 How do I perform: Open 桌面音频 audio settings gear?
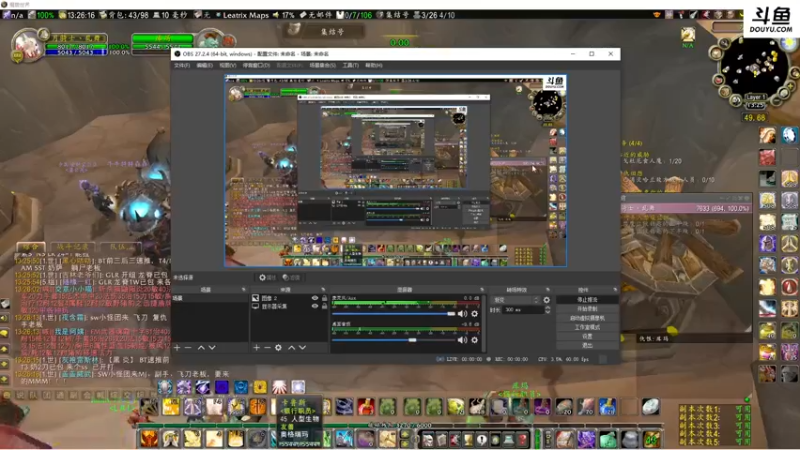[x=474, y=340]
